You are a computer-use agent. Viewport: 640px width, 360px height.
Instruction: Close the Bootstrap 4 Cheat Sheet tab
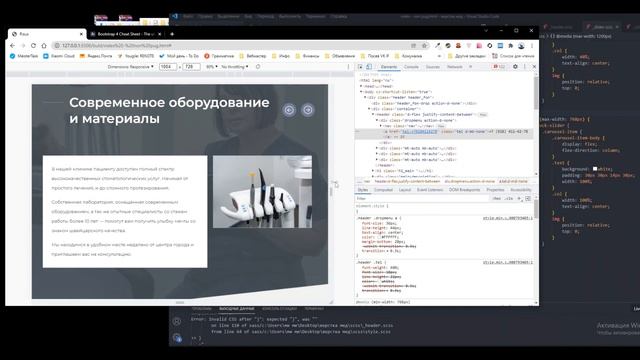tap(160, 34)
